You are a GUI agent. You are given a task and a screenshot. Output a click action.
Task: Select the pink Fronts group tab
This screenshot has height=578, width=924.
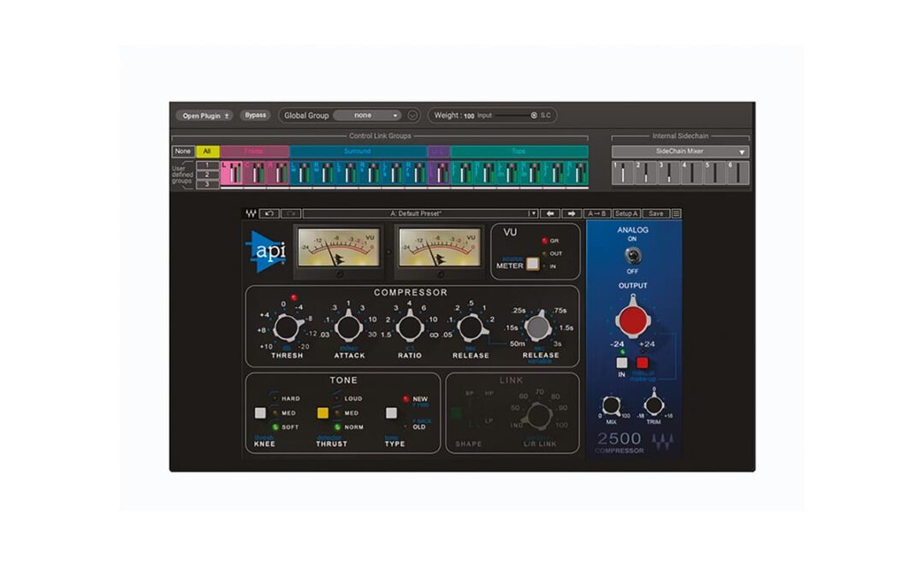255,152
